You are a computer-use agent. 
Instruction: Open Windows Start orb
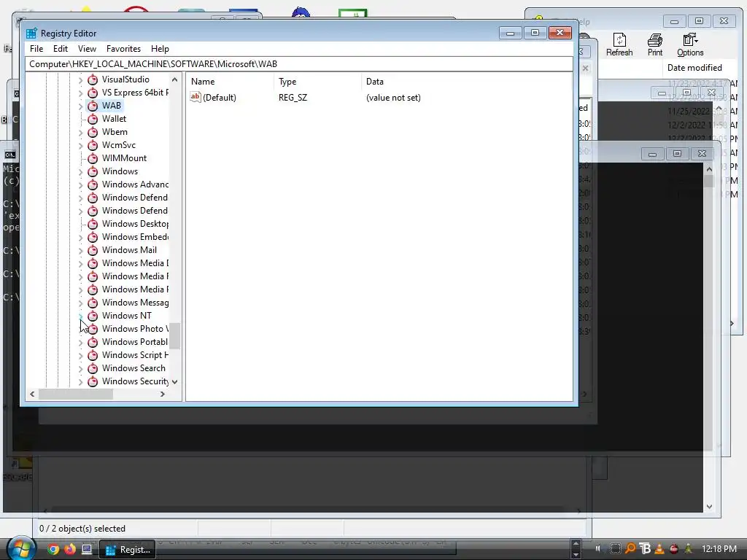[20, 548]
